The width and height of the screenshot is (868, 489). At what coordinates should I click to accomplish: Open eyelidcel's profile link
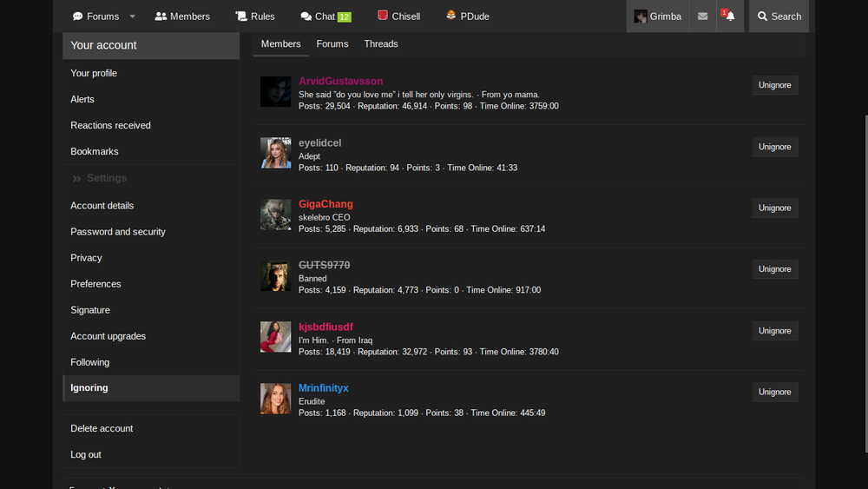tap(320, 143)
